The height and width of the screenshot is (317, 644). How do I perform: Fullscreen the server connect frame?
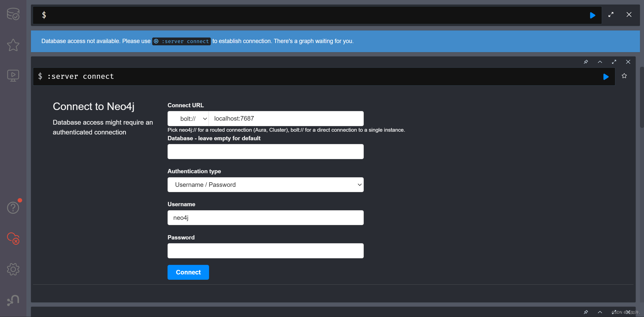pos(614,62)
